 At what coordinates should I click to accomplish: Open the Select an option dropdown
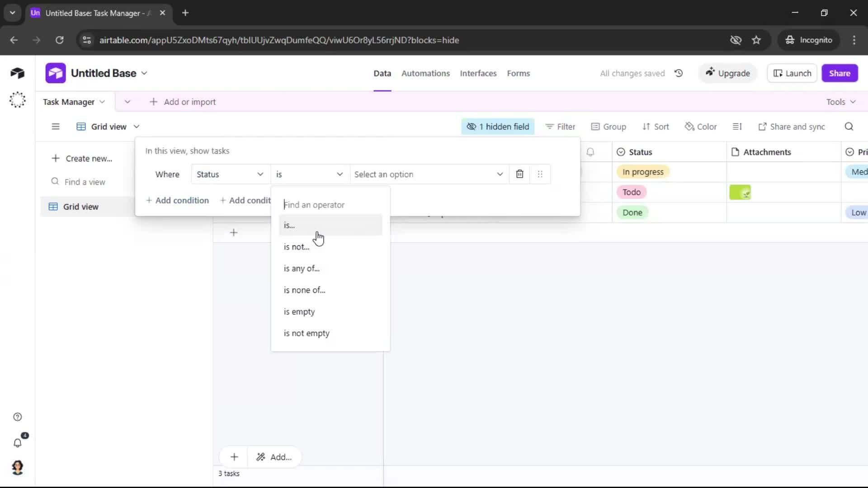pos(429,174)
